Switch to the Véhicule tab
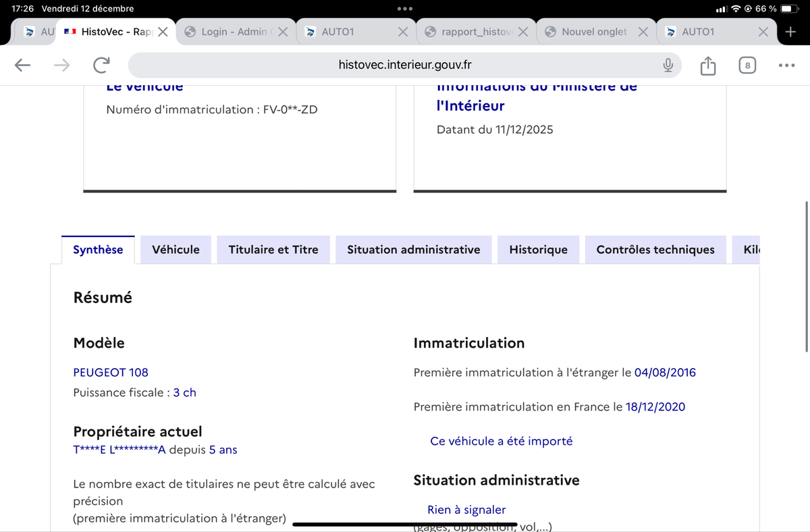The image size is (810, 532). click(x=175, y=249)
